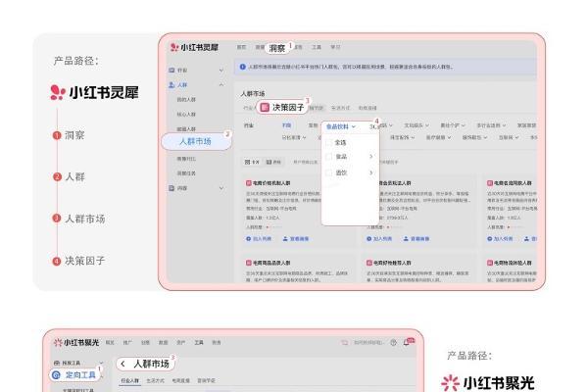Check the 酒饮 checkbox option

pos(329,172)
